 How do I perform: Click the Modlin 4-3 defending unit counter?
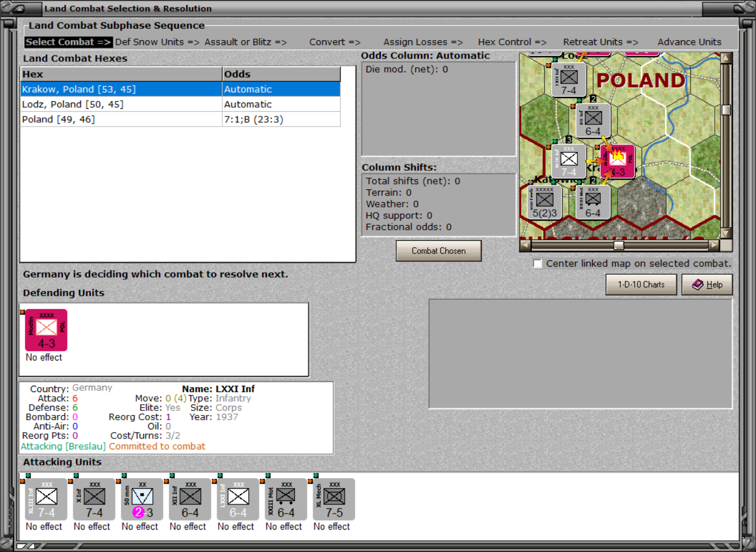(x=46, y=330)
